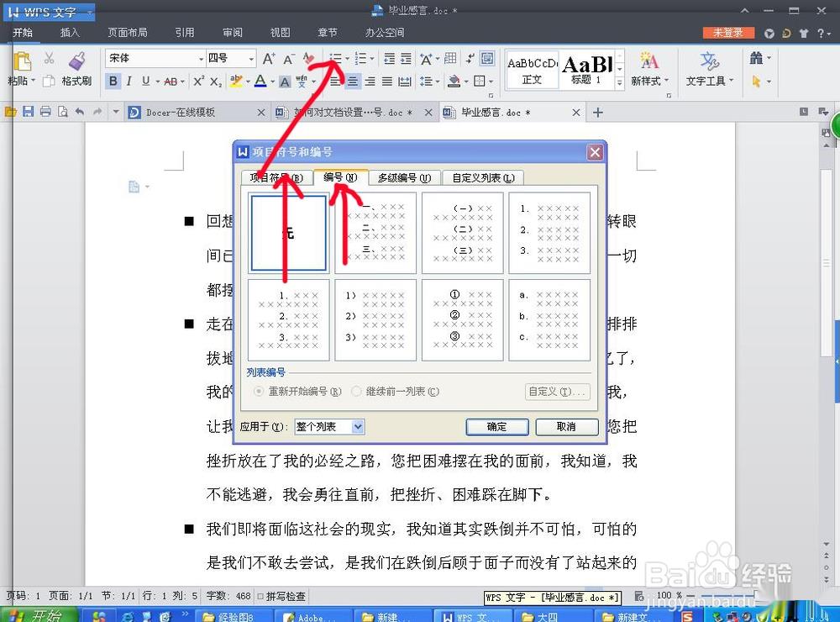Click the printer icon in quick toolbar
840x622 pixels.
(x=45, y=112)
